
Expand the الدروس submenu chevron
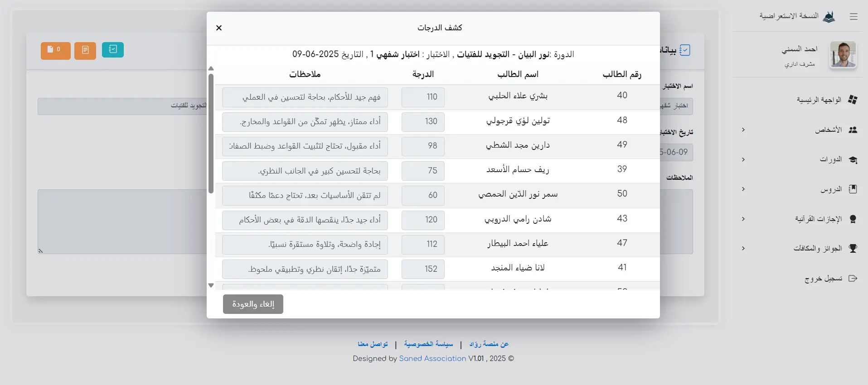pos(743,189)
